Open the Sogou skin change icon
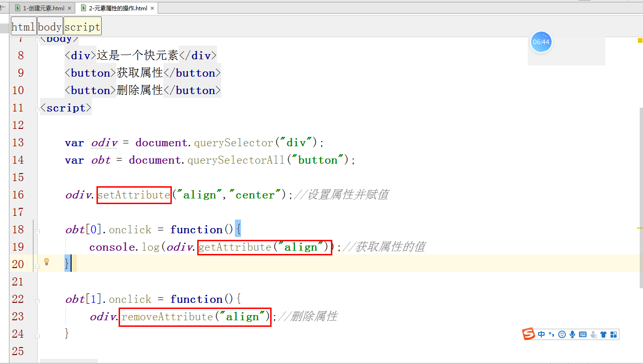The height and width of the screenshot is (364, 643). [x=603, y=334]
